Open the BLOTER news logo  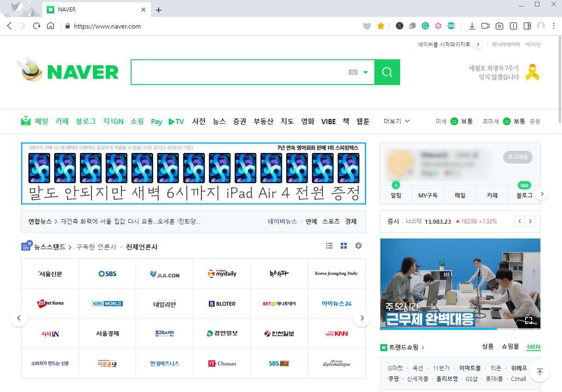coord(222,304)
